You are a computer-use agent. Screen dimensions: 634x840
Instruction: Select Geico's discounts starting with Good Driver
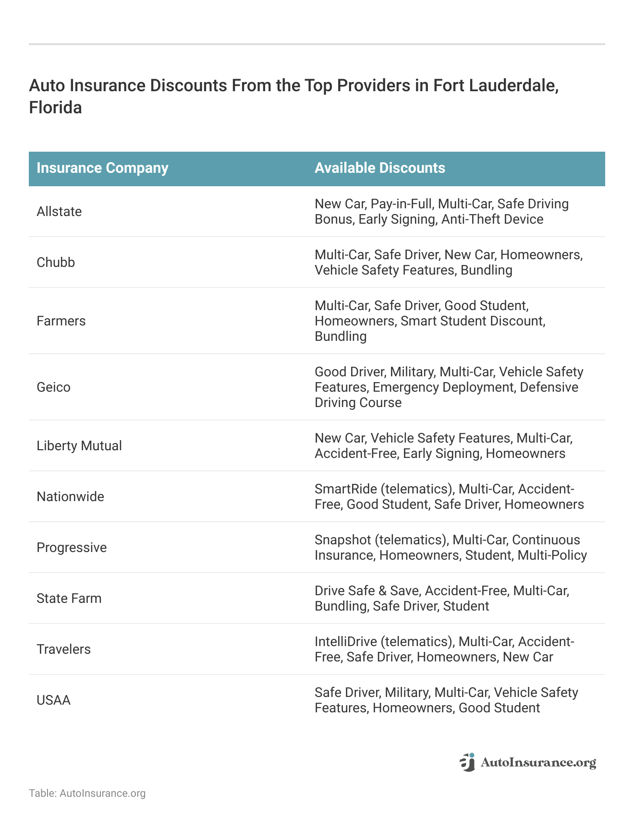(449, 387)
